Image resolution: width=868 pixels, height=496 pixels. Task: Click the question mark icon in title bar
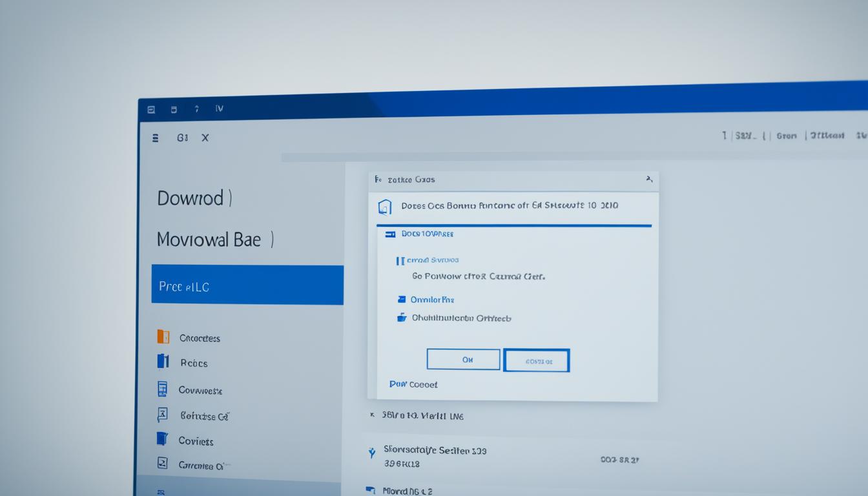click(197, 109)
